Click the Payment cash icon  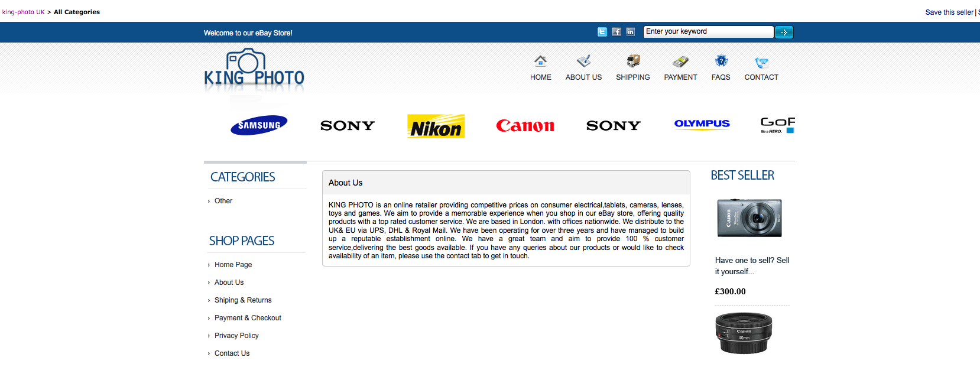coord(680,61)
